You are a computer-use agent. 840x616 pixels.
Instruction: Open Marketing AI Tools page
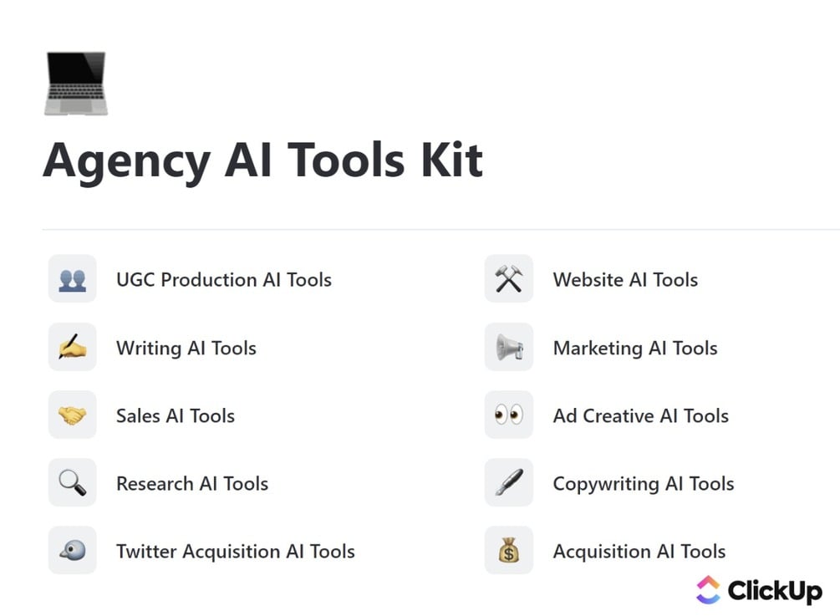634,348
